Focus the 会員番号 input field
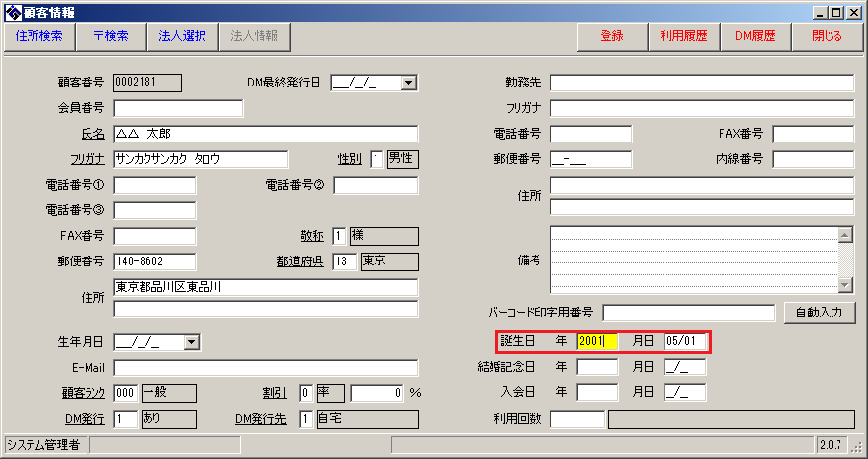The image size is (868, 459). click(x=178, y=108)
